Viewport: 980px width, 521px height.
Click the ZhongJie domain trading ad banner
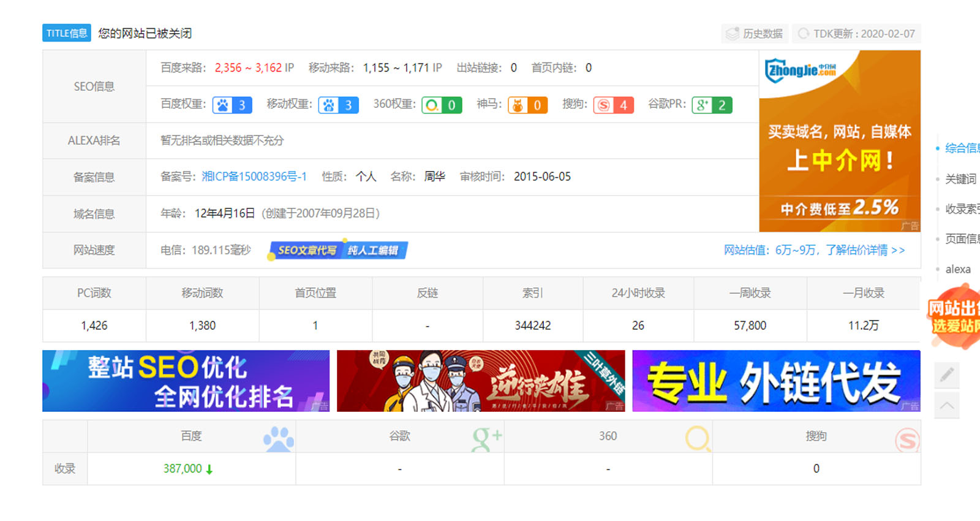pos(839,141)
